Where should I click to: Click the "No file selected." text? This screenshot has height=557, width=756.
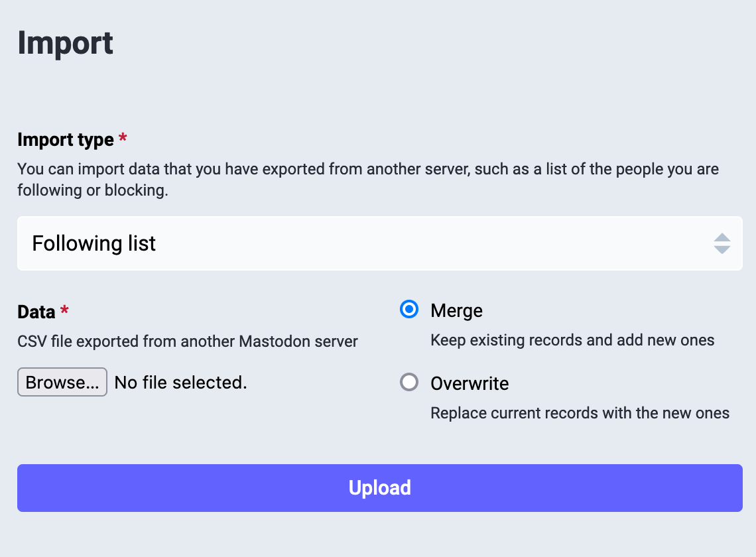point(181,383)
